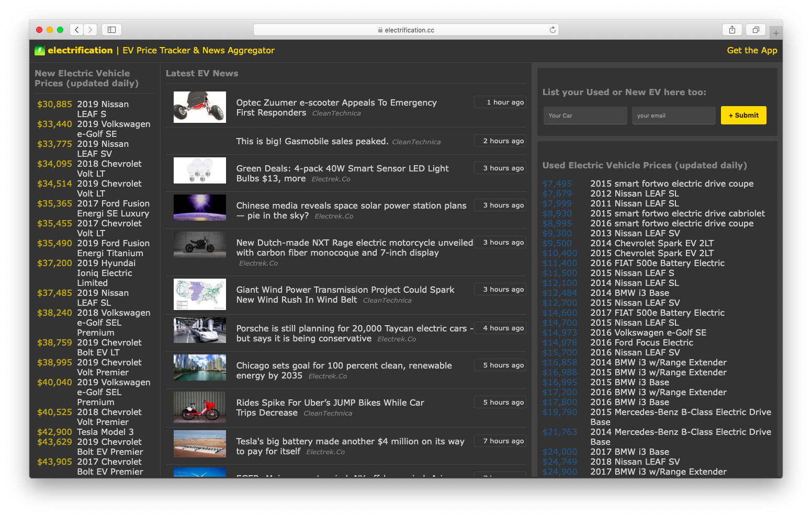
Task: Open the Gasmobile sales peaked headline
Action: (x=312, y=141)
